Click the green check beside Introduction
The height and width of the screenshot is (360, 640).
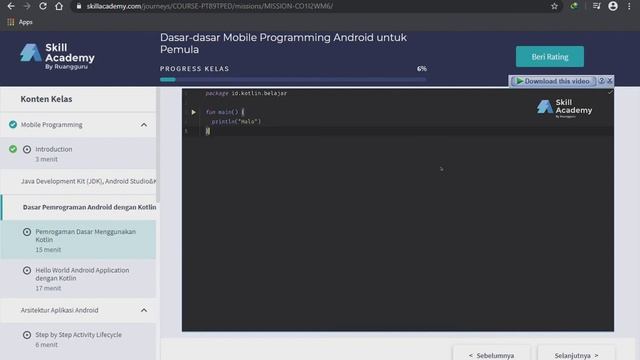tap(13, 149)
